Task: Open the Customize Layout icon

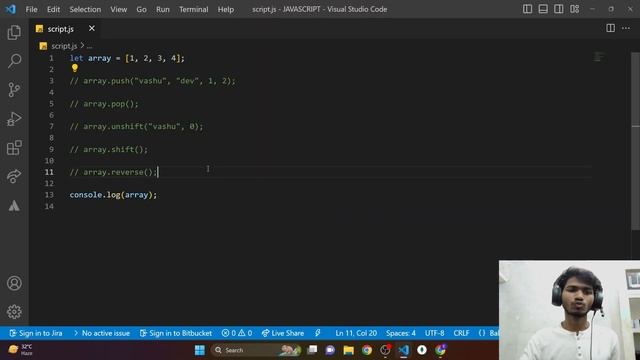Action: 574,9
